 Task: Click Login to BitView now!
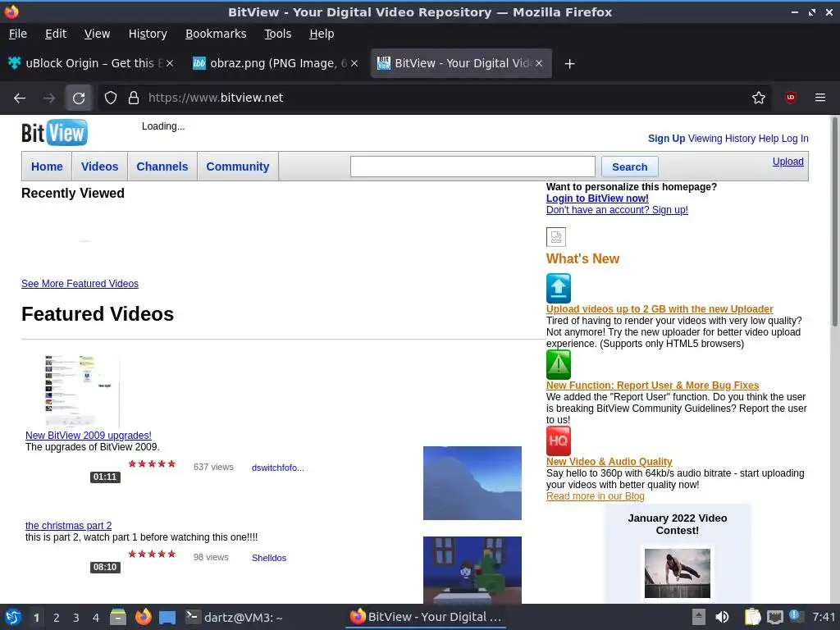click(x=597, y=199)
